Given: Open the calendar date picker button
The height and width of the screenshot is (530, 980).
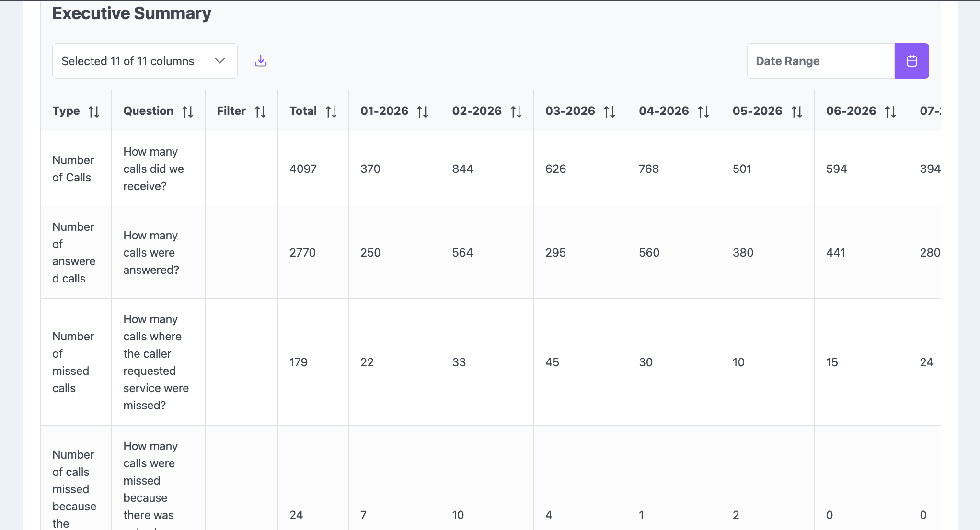Looking at the screenshot, I should click(x=911, y=61).
